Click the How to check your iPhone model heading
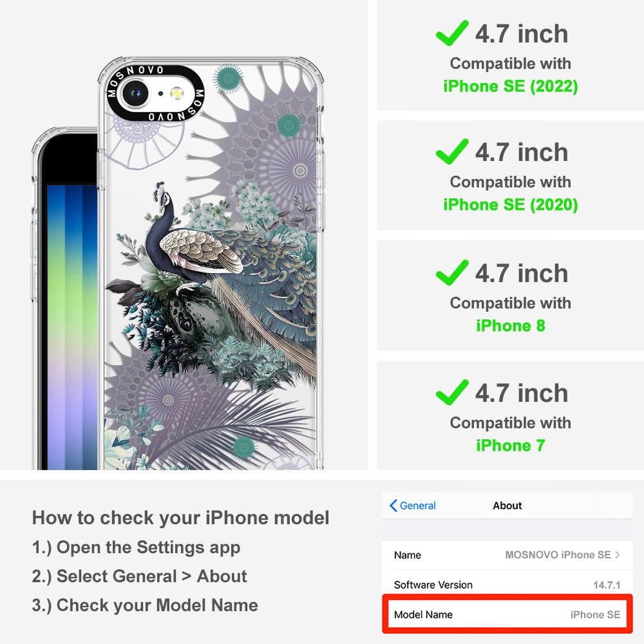This screenshot has width=644, height=644. pyautogui.click(x=181, y=518)
